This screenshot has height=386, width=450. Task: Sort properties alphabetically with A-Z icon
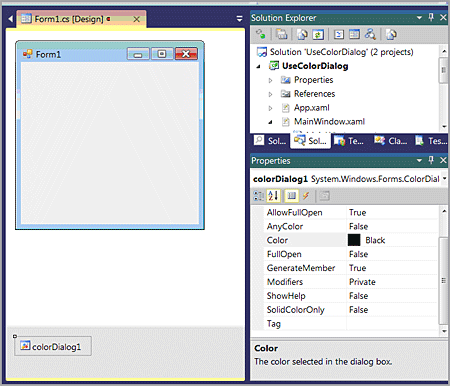click(x=273, y=196)
